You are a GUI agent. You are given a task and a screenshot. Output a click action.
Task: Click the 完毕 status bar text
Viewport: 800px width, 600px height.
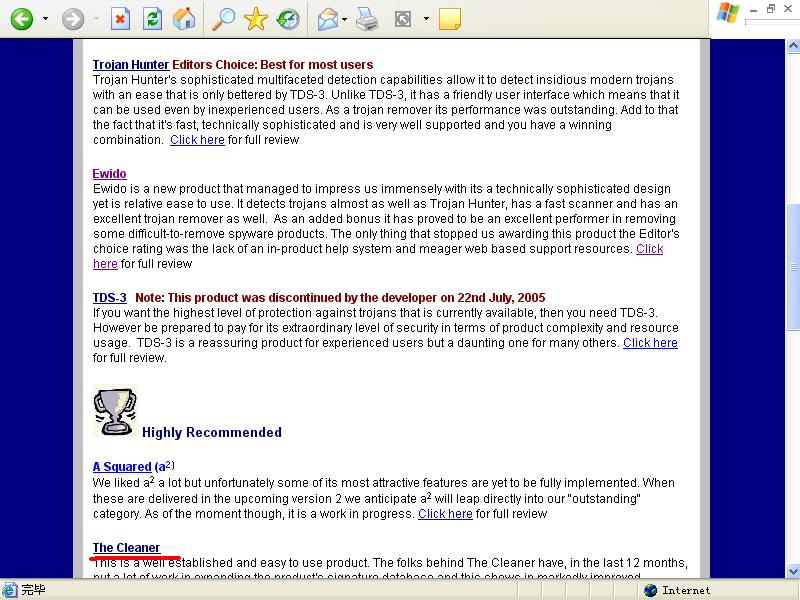point(34,590)
